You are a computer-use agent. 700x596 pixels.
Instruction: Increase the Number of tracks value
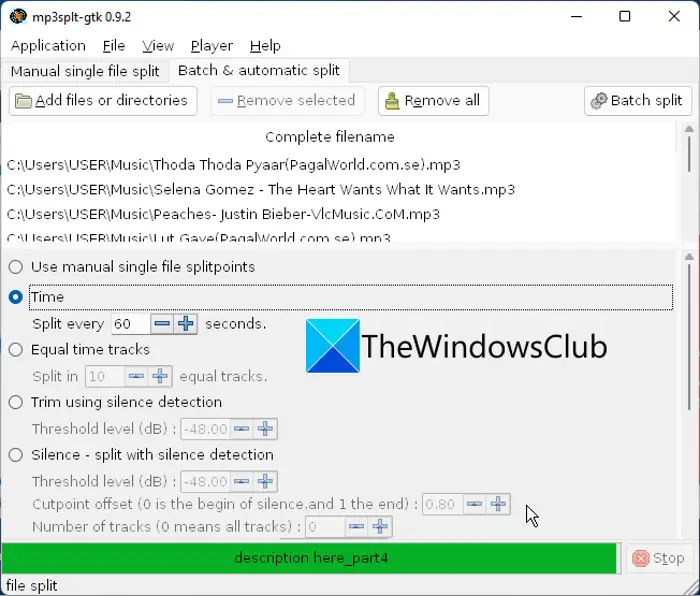pyautogui.click(x=380, y=527)
